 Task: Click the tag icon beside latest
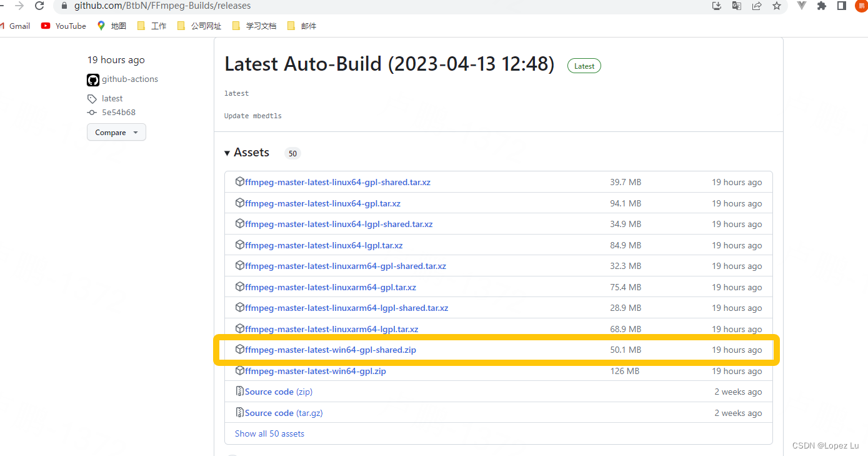(92, 99)
